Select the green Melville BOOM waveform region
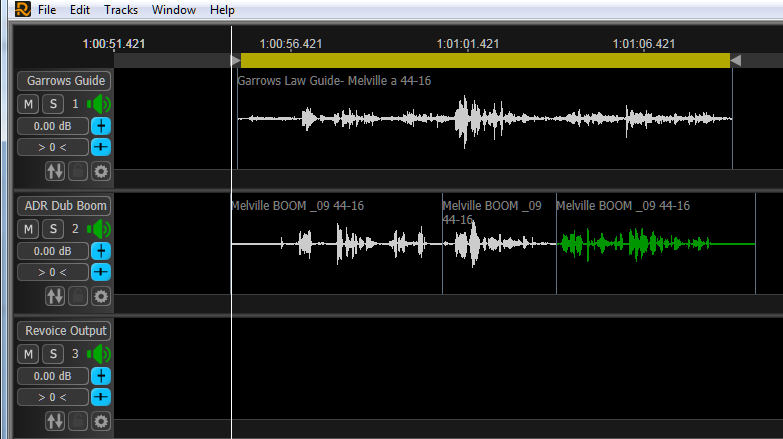Image resolution: width=783 pixels, height=439 pixels. pos(640,244)
